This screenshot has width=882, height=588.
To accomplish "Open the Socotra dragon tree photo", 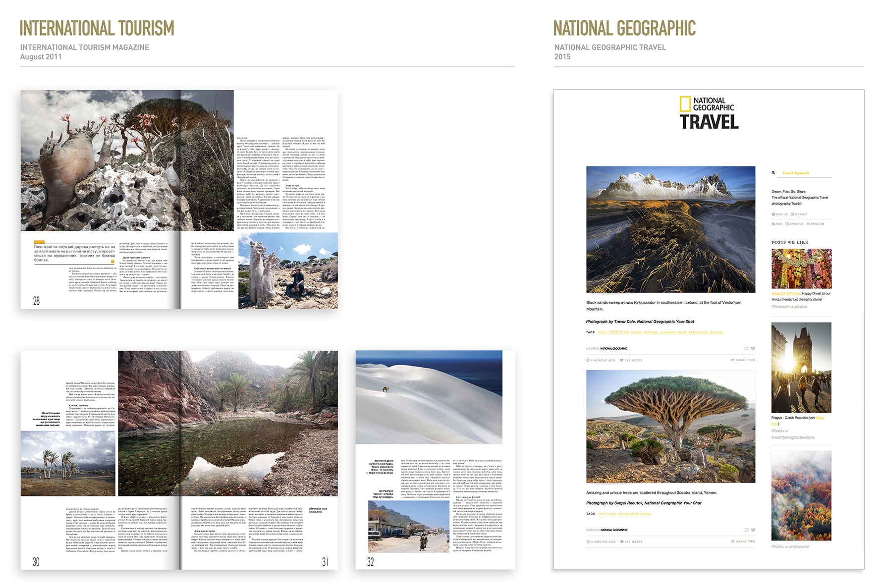I will click(670, 427).
